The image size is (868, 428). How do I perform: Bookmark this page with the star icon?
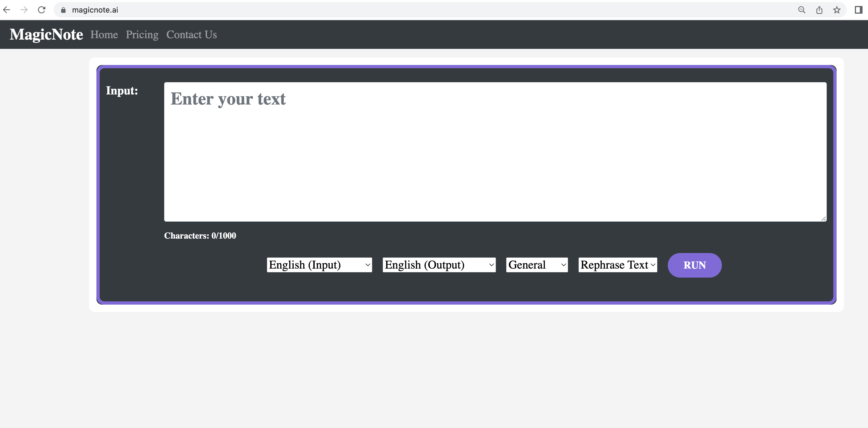[837, 10]
